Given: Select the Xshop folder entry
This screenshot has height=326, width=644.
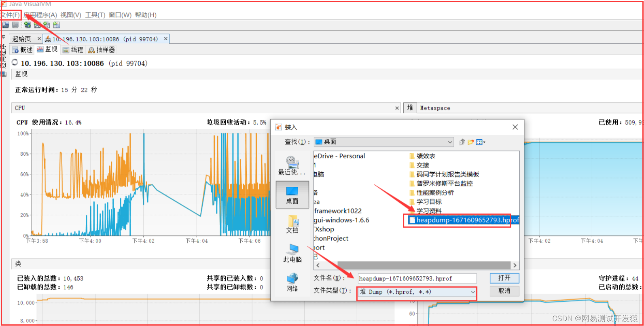Looking at the screenshot, I should (324, 229).
